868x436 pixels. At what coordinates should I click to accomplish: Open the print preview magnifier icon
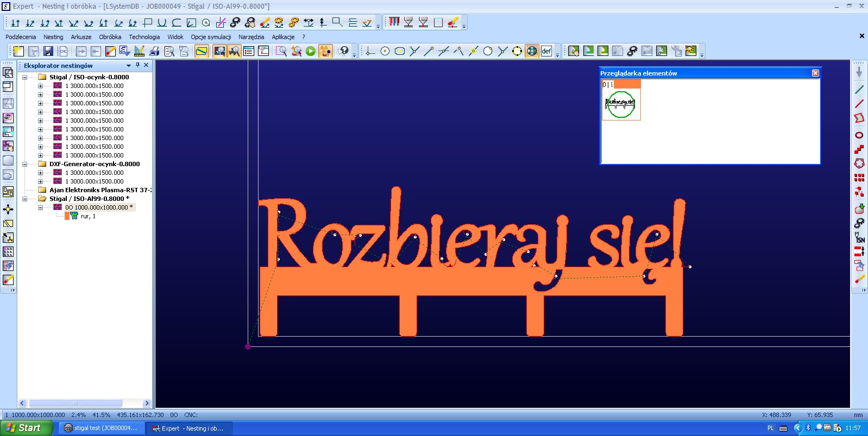point(169,51)
